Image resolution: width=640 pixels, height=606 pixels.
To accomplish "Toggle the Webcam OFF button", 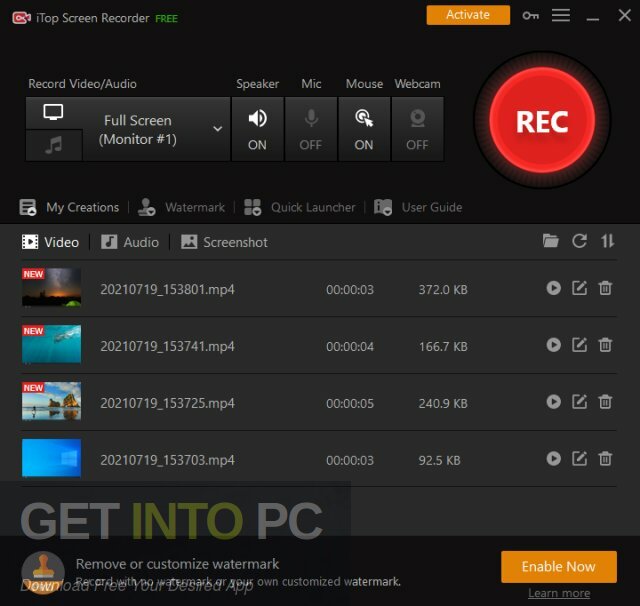I will point(418,129).
